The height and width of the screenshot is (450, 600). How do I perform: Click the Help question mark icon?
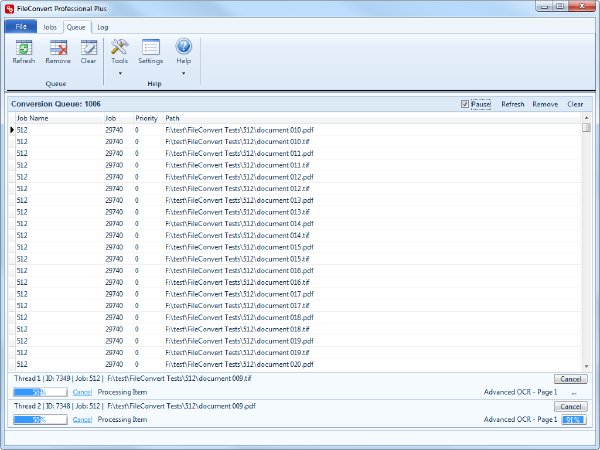click(183, 47)
